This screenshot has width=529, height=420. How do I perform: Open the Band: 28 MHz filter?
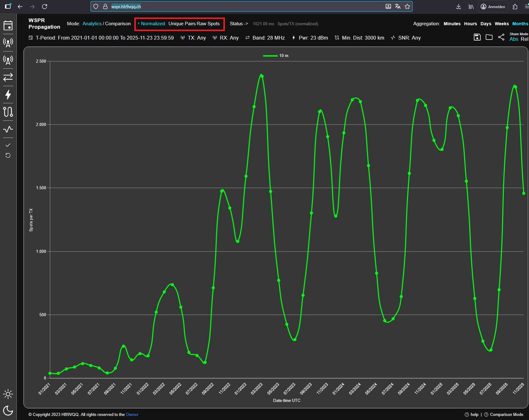pos(264,38)
